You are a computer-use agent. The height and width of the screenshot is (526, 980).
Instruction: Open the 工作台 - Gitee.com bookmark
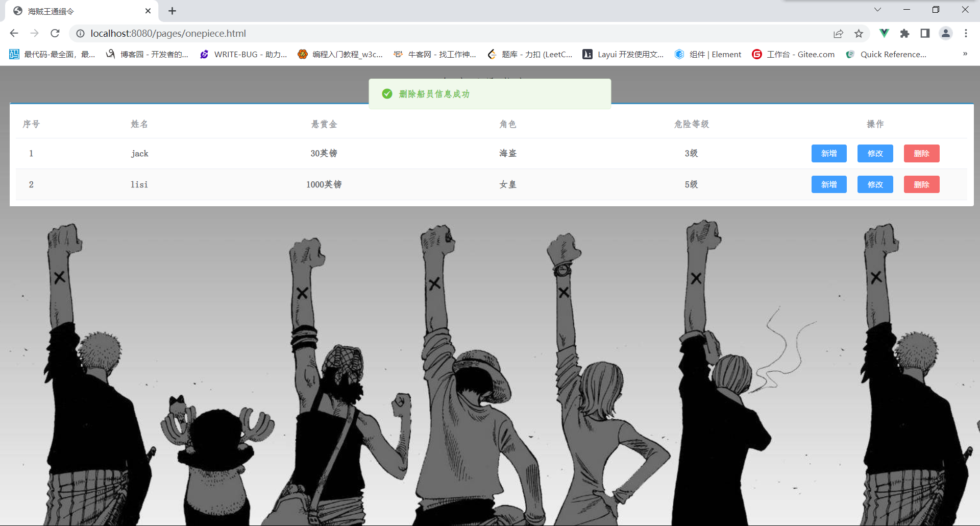(x=794, y=54)
